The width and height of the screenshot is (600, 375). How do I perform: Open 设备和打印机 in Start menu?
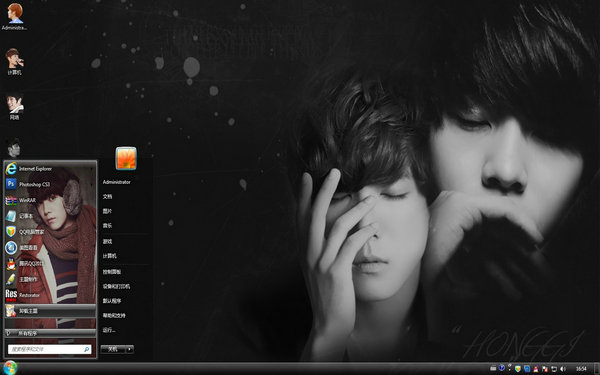[x=116, y=286]
